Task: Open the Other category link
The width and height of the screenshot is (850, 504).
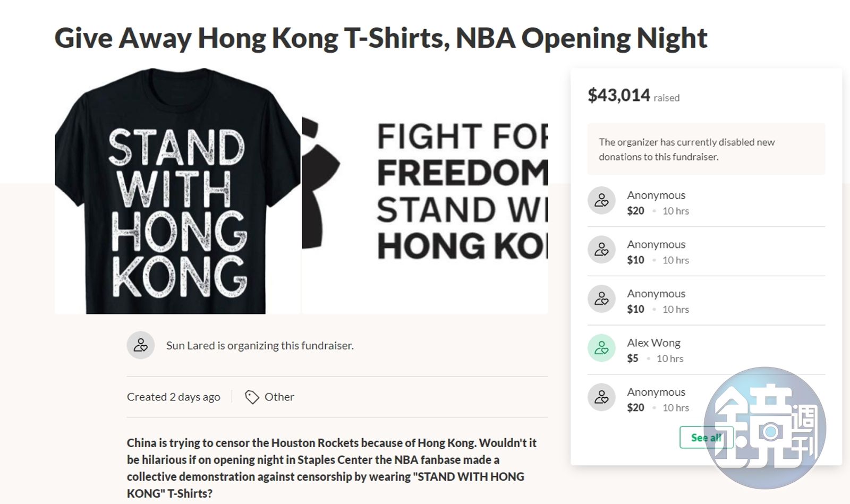Action: click(x=279, y=397)
